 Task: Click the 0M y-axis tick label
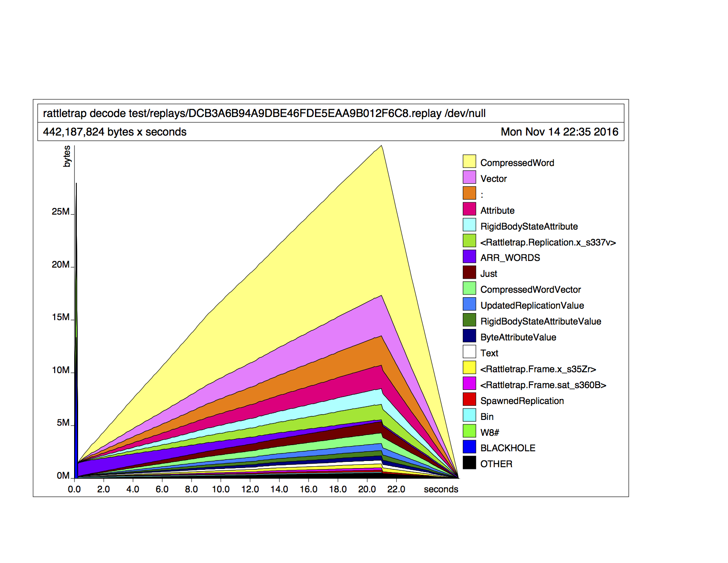63,476
